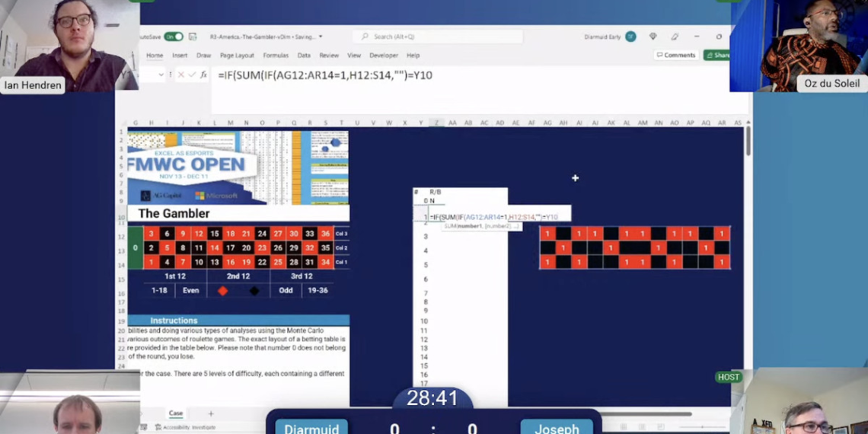
Task: Click the Joseph player label
Action: pos(557,429)
